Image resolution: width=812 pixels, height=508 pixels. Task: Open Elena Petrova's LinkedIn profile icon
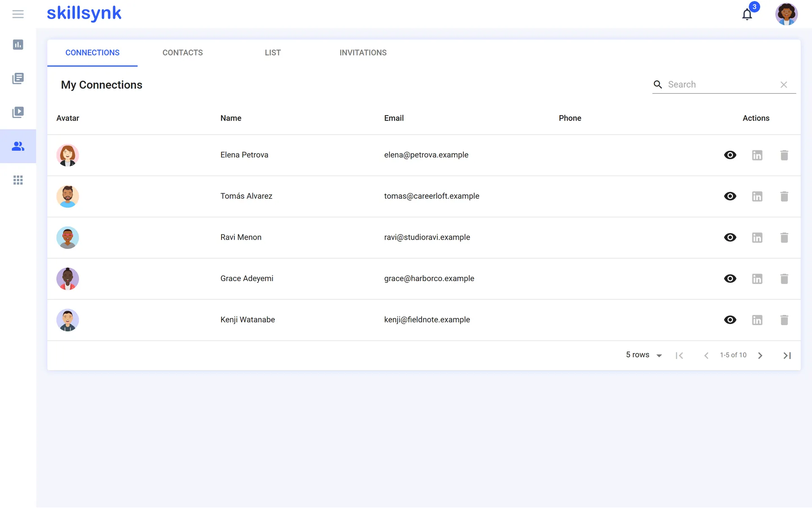point(757,155)
